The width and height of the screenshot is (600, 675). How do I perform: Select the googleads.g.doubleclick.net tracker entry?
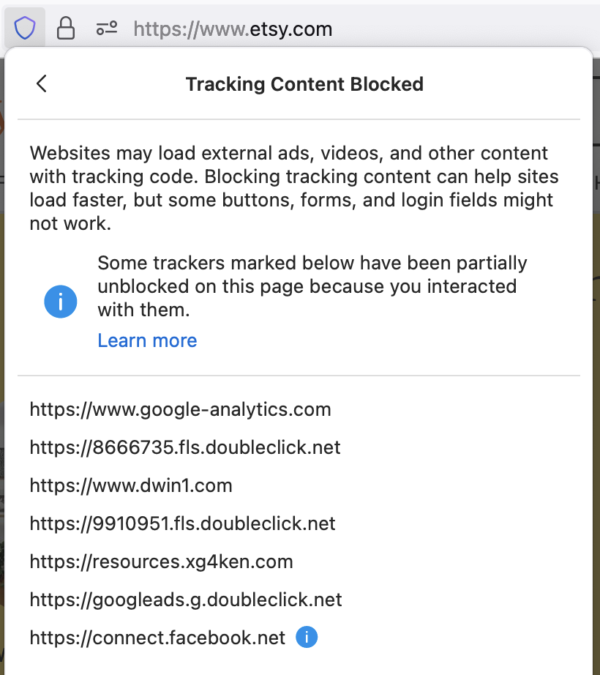pyautogui.click(x=186, y=599)
